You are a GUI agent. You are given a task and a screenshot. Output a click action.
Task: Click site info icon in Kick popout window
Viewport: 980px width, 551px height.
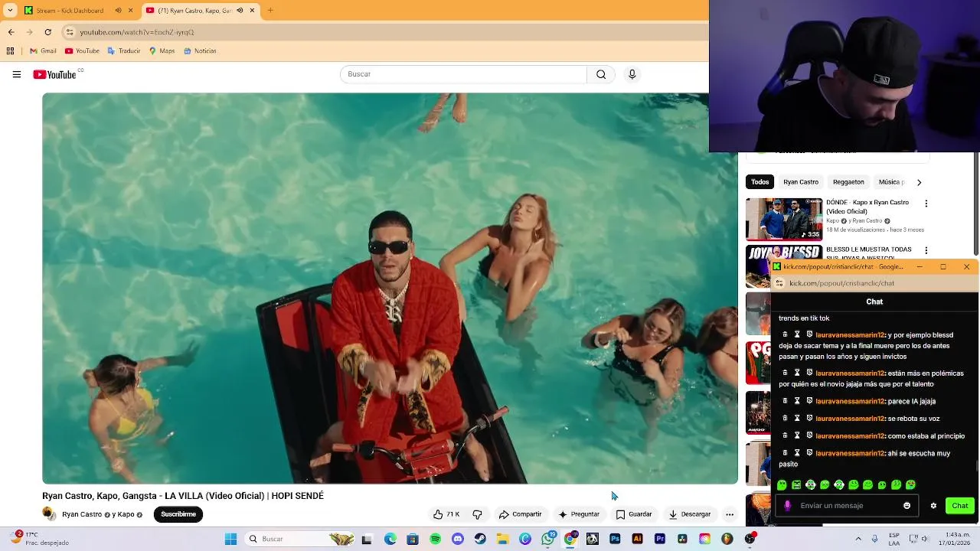coord(779,283)
